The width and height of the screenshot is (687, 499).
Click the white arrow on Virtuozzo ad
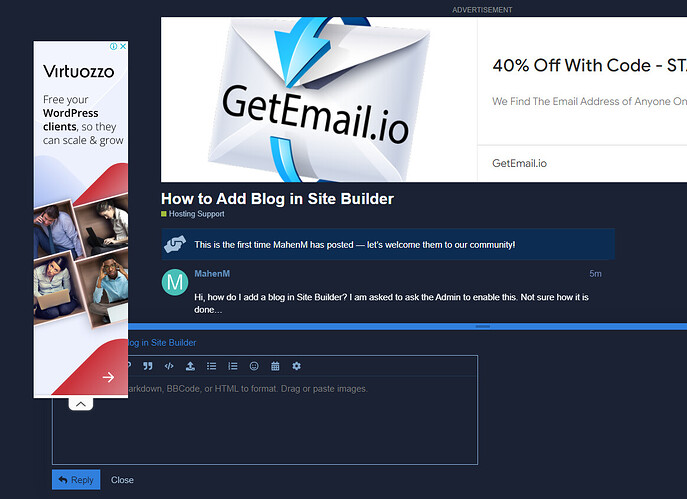108,377
